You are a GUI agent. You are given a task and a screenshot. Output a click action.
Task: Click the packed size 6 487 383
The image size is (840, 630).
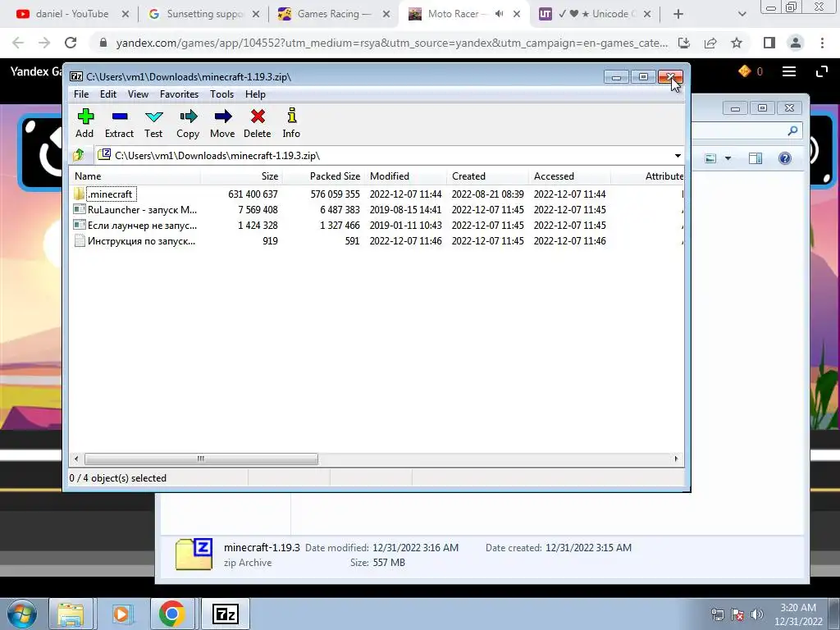tap(340, 209)
